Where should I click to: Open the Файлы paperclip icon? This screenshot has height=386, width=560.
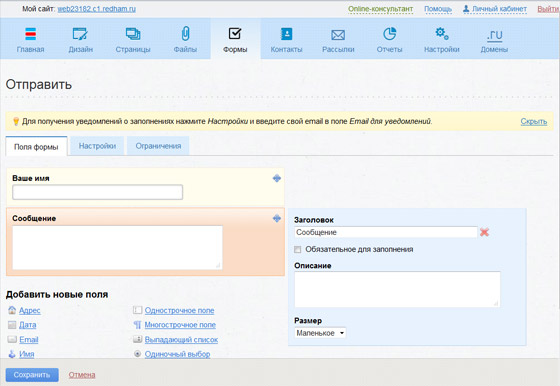tap(185, 34)
